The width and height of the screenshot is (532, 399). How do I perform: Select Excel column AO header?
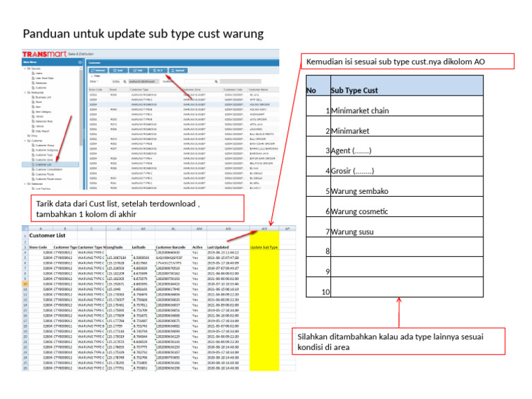click(265, 229)
